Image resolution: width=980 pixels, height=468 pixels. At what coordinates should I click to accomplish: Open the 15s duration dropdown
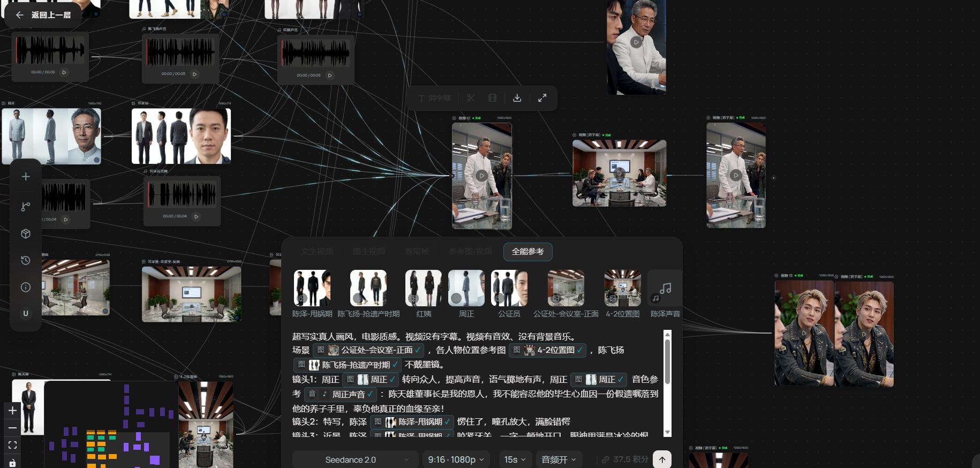click(x=515, y=460)
